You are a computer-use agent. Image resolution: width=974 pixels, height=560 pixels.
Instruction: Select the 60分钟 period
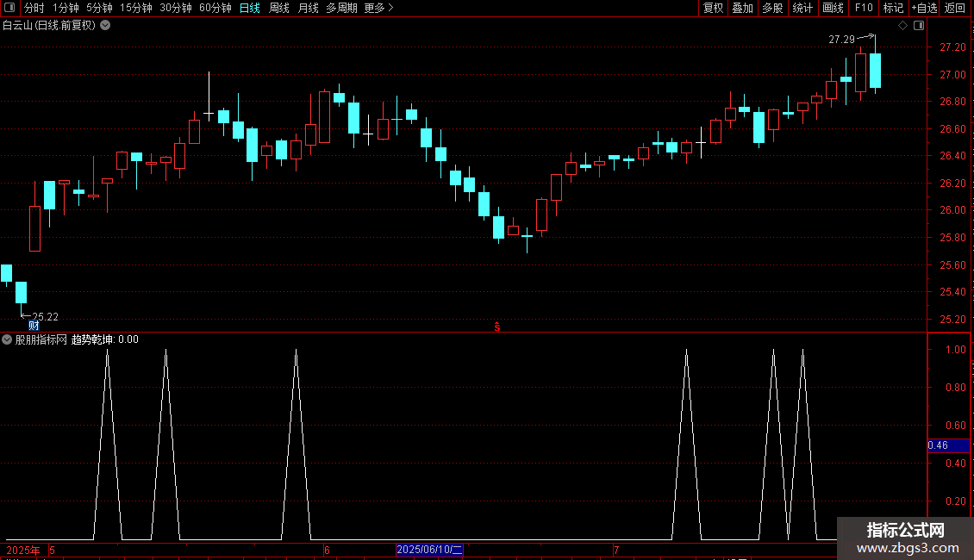tap(215, 8)
